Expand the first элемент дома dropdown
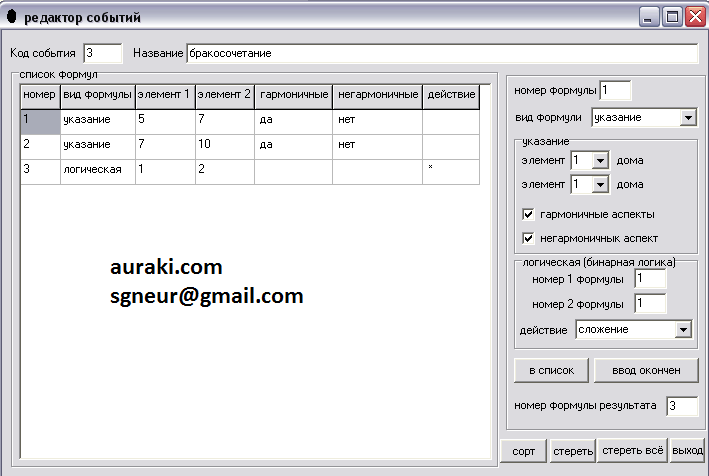 pos(600,160)
